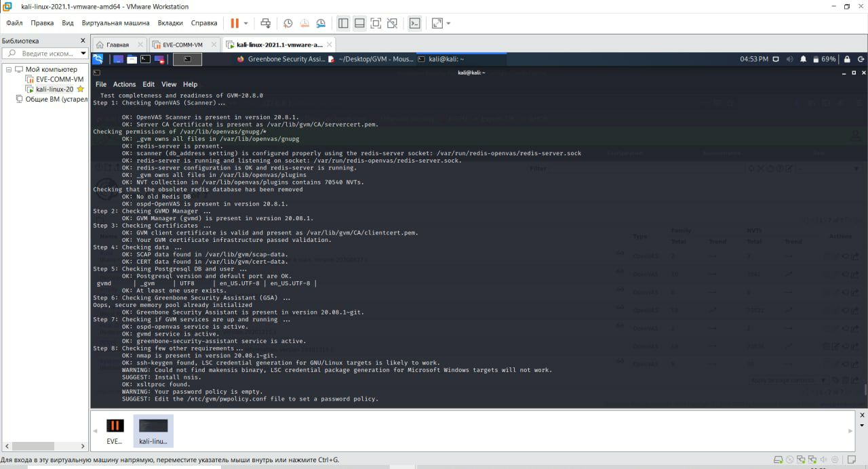Toggle the thumbnail bar view button
868x469 pixels.
pyautogui.click(x=359, y=23)
